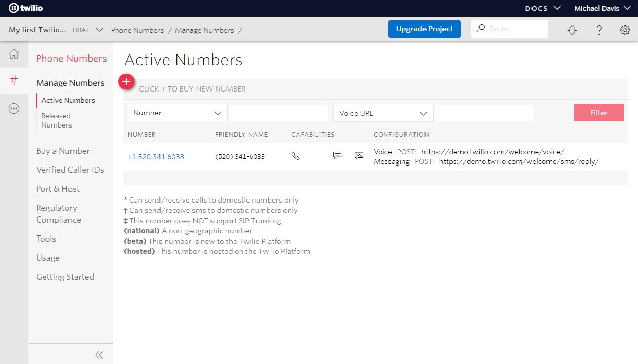Screen dimensions: 638x364
Task: Click the Filter button
Action: (x=599, y=113)
